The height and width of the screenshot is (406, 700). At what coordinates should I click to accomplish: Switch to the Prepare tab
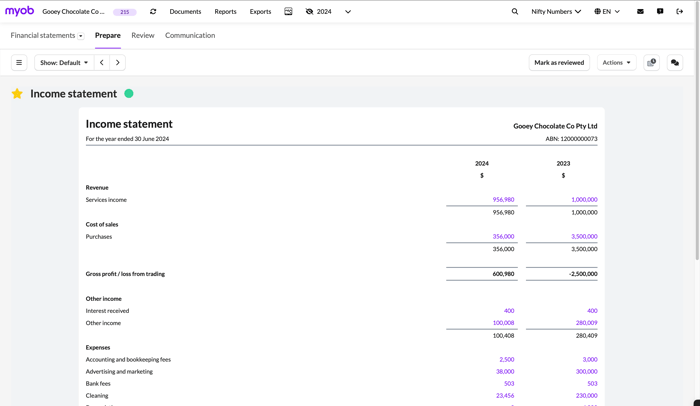pos(108,35)
